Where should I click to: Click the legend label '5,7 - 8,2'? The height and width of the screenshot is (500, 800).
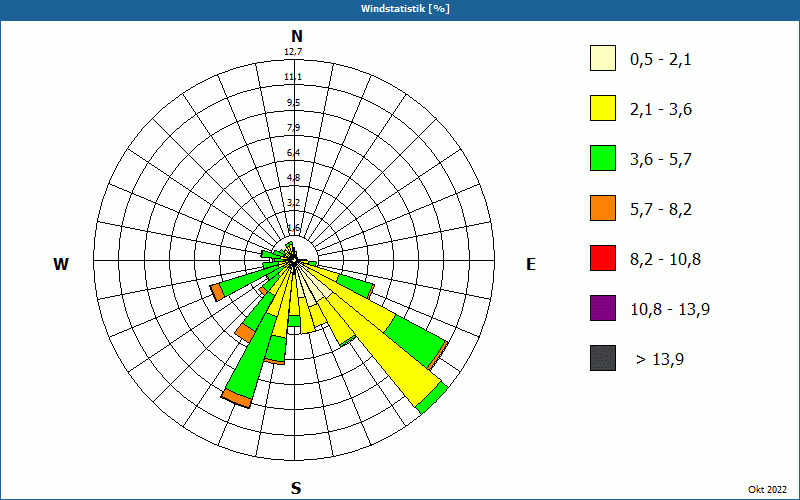click(x=661, y=210)
